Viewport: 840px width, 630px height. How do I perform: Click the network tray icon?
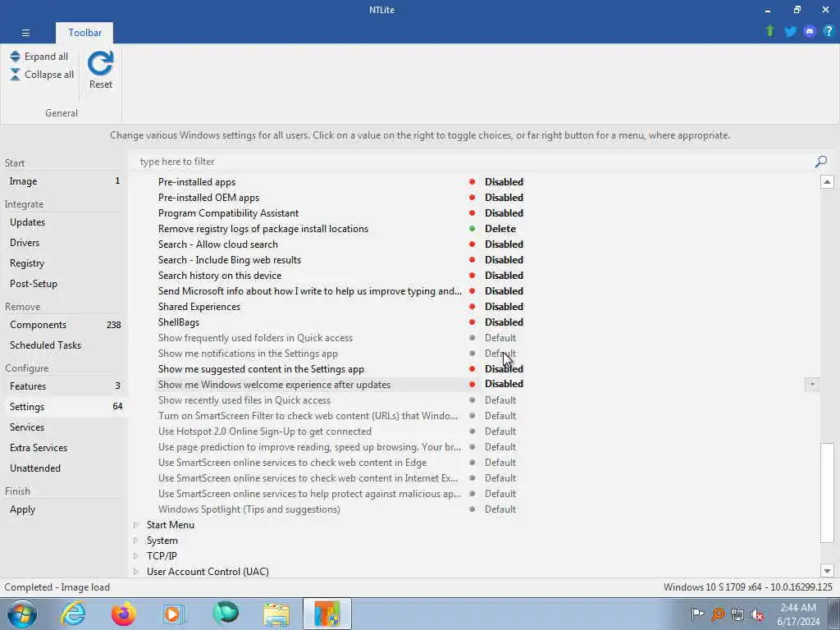737,614
